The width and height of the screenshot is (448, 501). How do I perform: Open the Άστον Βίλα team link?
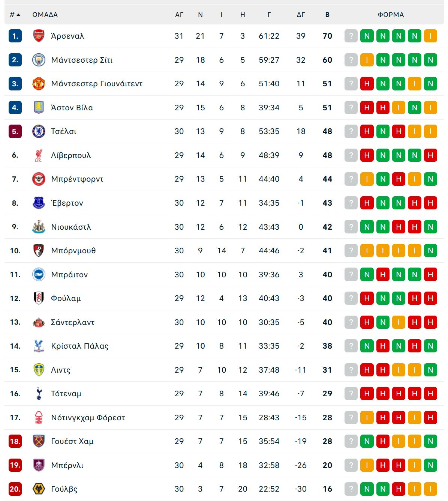coord(72,108)
